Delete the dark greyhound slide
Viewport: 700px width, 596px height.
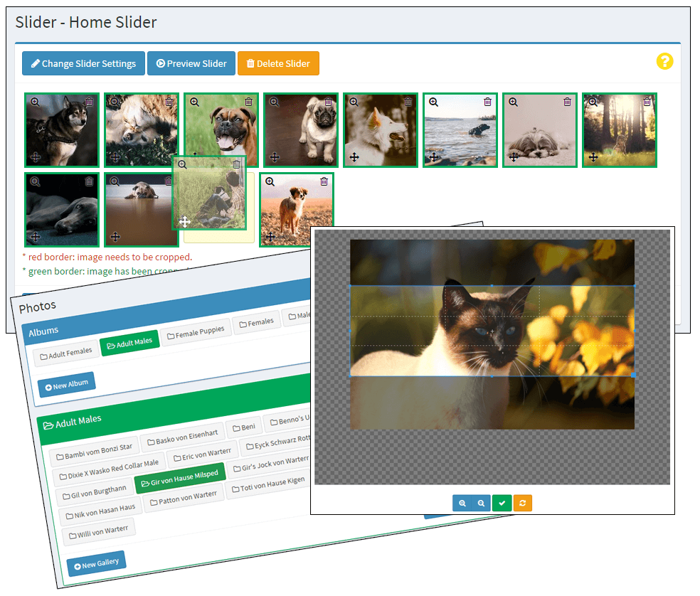[x=90, y=181]
